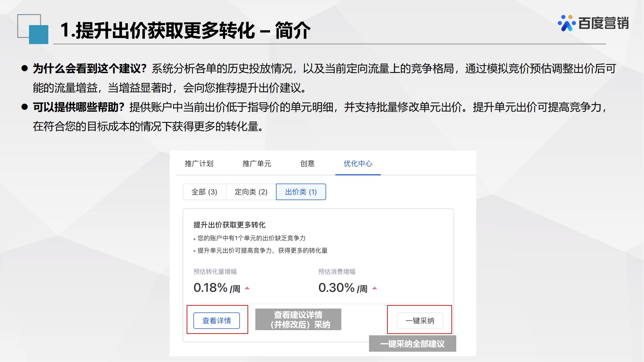
Task: Click the slide title 1.提升出价获取更多转化 – 简介
Action: pos(185,31)
